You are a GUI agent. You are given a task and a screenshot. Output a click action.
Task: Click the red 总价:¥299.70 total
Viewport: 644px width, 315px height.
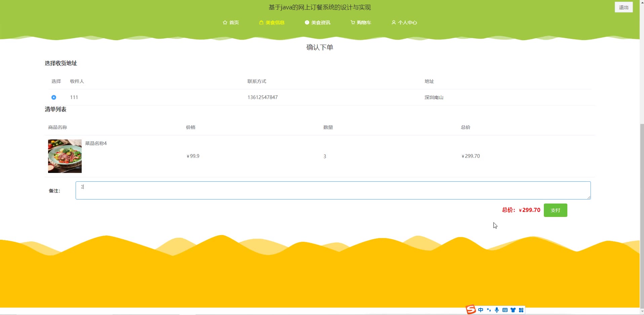click(521, 210)
